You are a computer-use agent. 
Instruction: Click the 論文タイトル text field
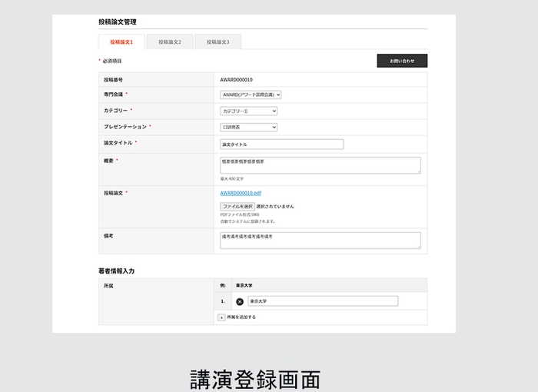point(281,144)
